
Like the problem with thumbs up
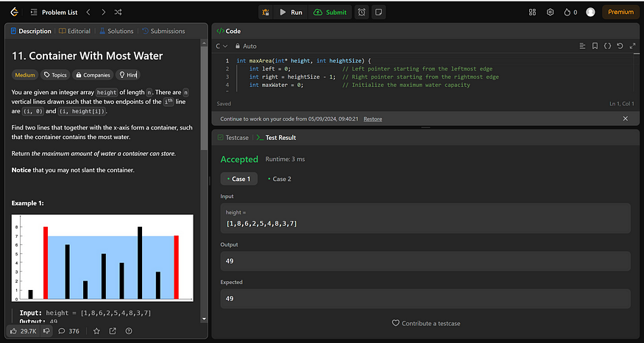coord(24,331)
